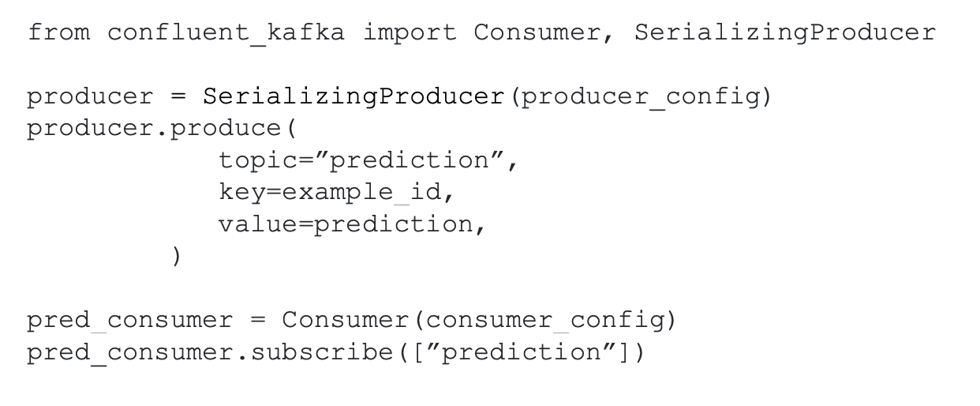Viewport: 980px width, 406px height.
Task: Click the 'producer' variable being assigned
Action: click(91, 97)
